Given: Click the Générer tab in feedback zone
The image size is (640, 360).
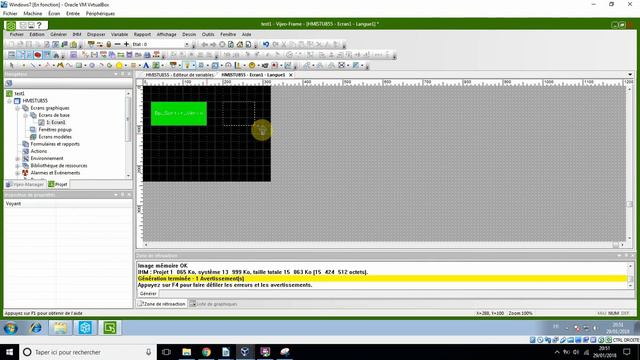Looking at the screenshot, I should [148, 293].
